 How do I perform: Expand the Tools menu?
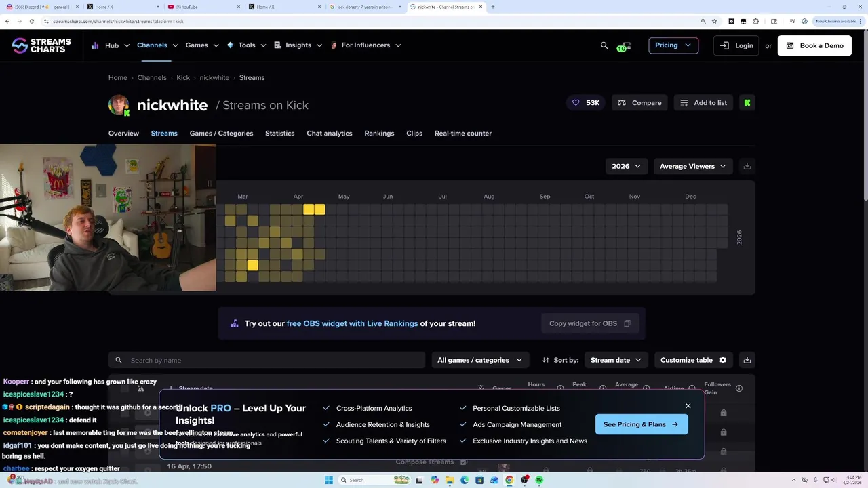click(x=247, y=45)
